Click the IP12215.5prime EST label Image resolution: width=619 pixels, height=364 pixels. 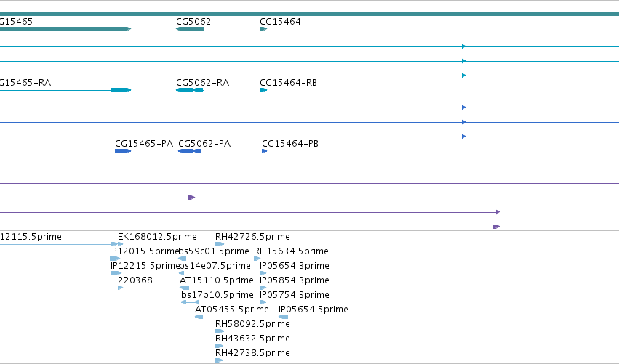point(145,266)
